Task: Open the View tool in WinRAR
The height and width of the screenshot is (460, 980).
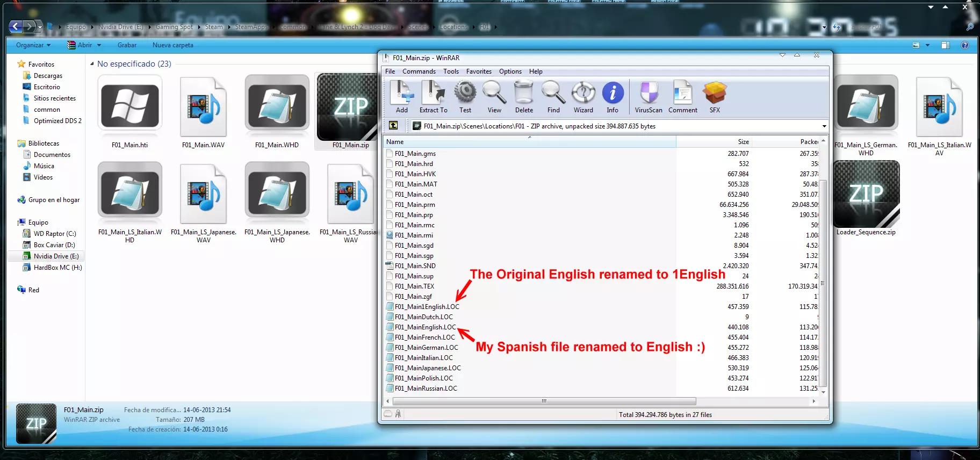Action: pos(494,97)
